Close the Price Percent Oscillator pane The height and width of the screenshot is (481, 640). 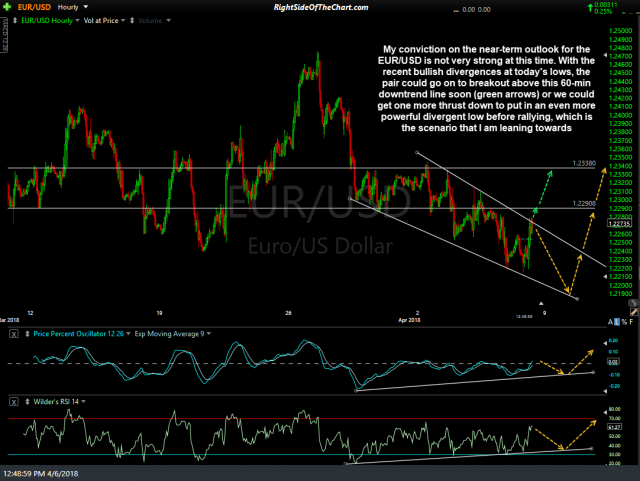tap(14, 334)
